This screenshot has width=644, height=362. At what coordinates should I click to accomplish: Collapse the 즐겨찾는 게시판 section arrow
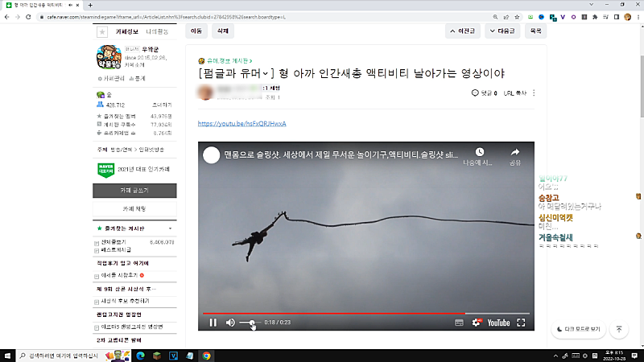pyautogui.click(x=170, y=228)
